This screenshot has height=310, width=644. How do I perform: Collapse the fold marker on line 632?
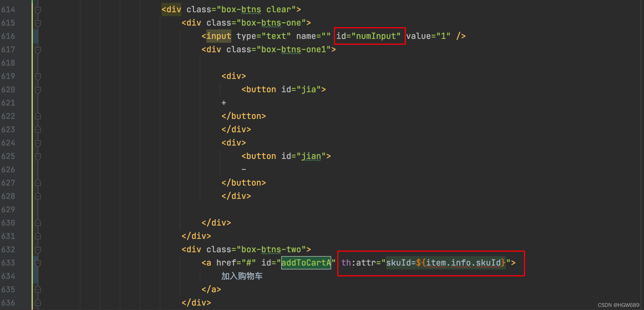(38, 250)
